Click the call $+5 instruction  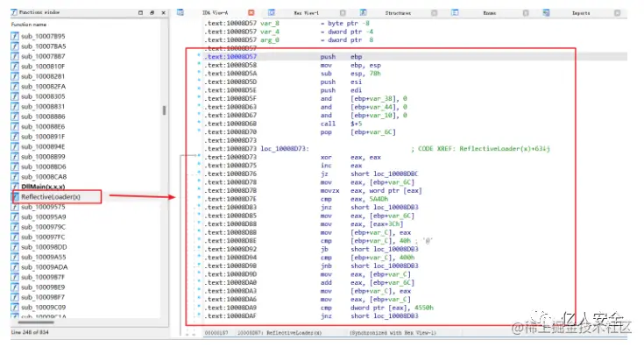pyautogui.click(x=341, y=124)
